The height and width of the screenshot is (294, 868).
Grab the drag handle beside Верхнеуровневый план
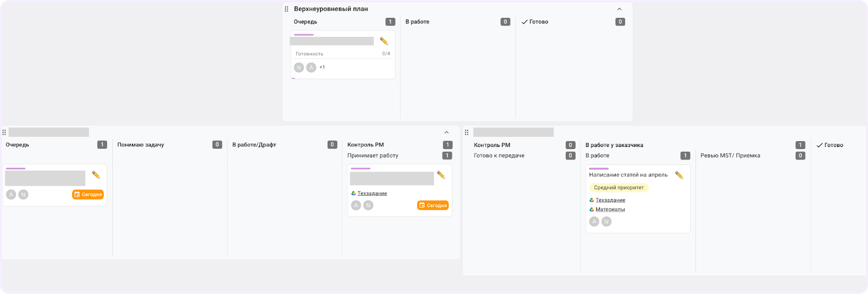pos(286,9)
